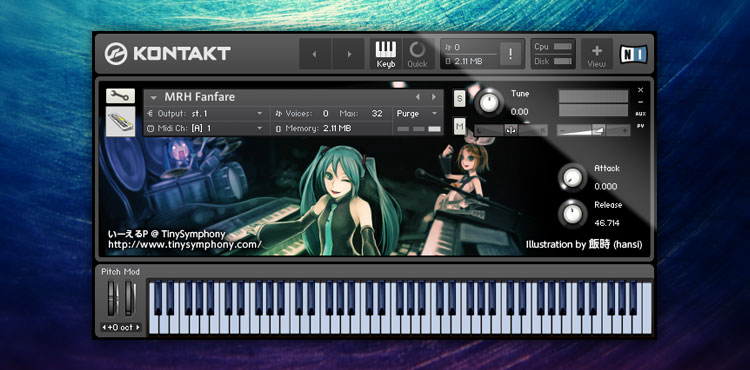Viewport: 750px width, 370px height.
Task: Click the NI logo
Action: click(x=633, y=54)
